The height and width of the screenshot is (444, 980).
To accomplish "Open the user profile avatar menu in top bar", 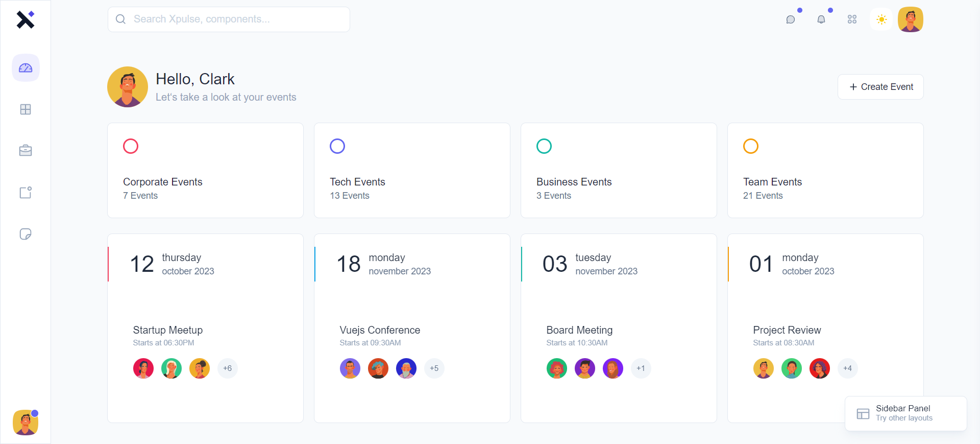I will tap(911, 19).
